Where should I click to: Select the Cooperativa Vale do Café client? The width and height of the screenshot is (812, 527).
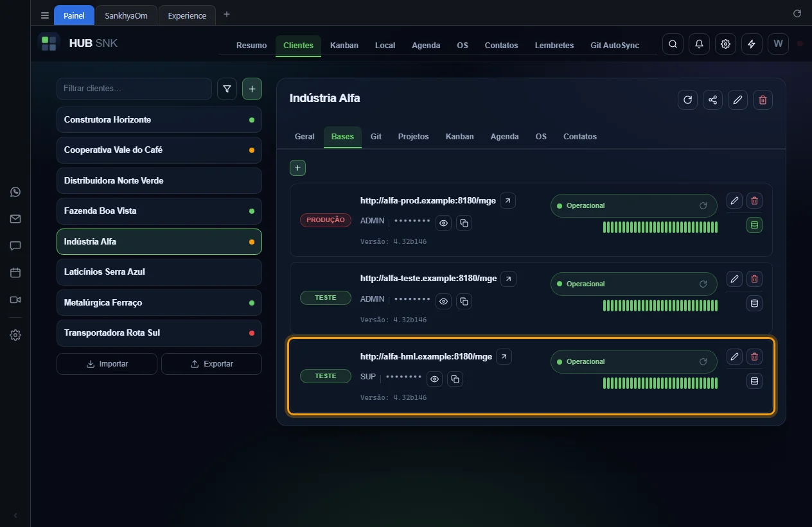click(x=159, y=150)
